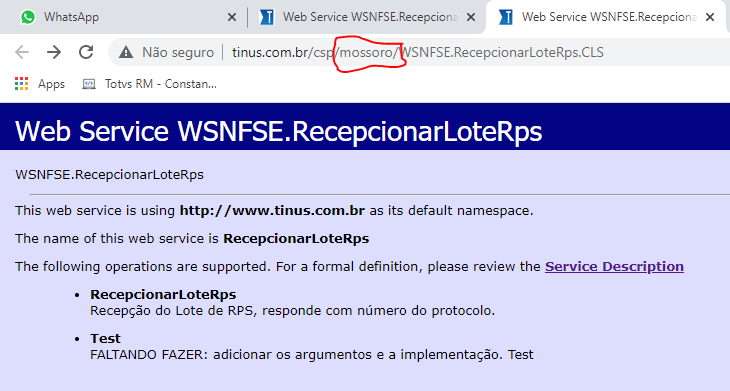
Task: Click the middle tab's Tinus favicon
Action: pos(267,17)
